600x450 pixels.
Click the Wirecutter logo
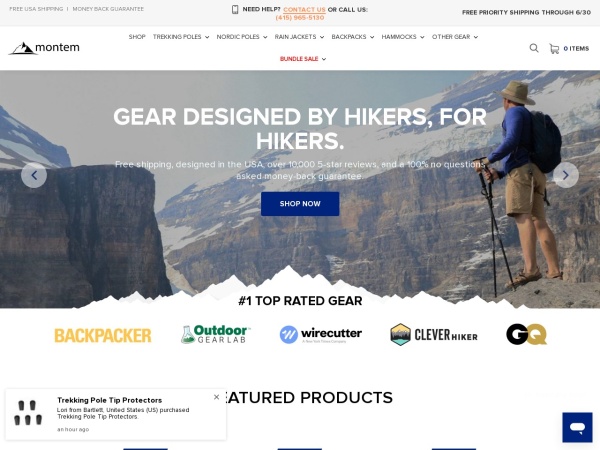[x=320, y=334]
